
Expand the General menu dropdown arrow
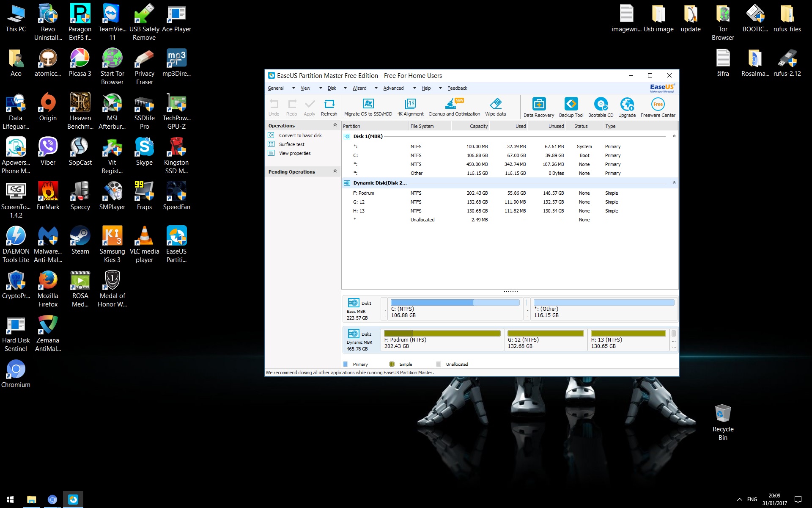pos(294,88)
